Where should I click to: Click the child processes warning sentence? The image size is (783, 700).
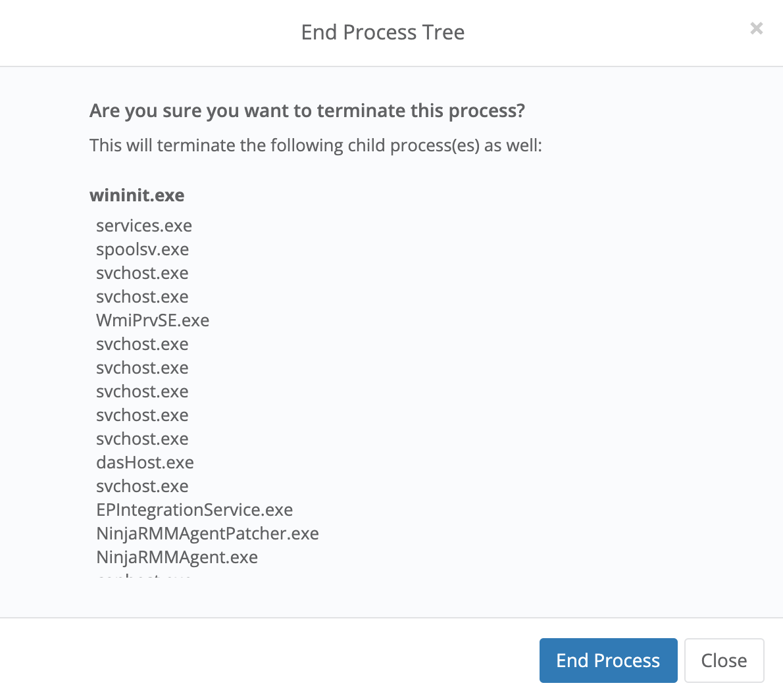tap(315, 145)
